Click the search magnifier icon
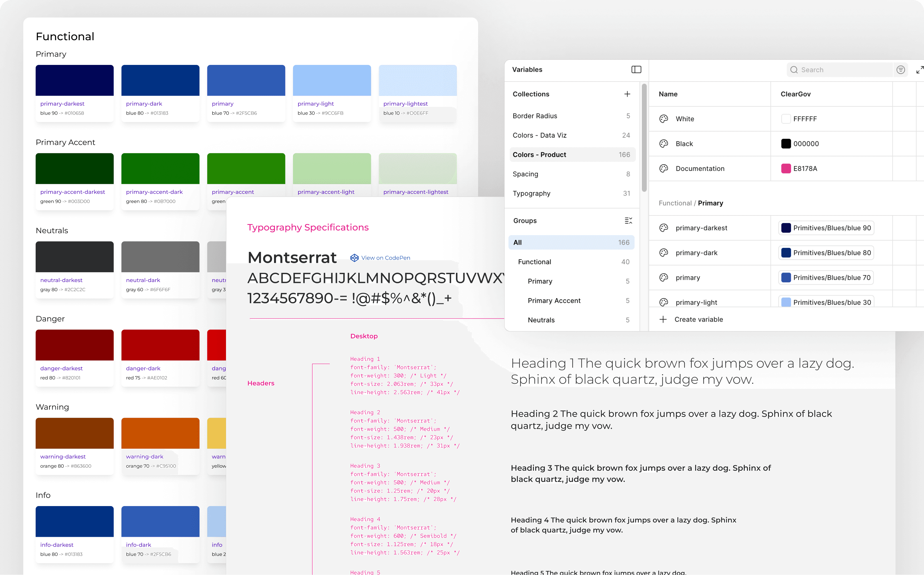Image resolution: width=924 pixels, height=575 pixels. click(794, 70)
